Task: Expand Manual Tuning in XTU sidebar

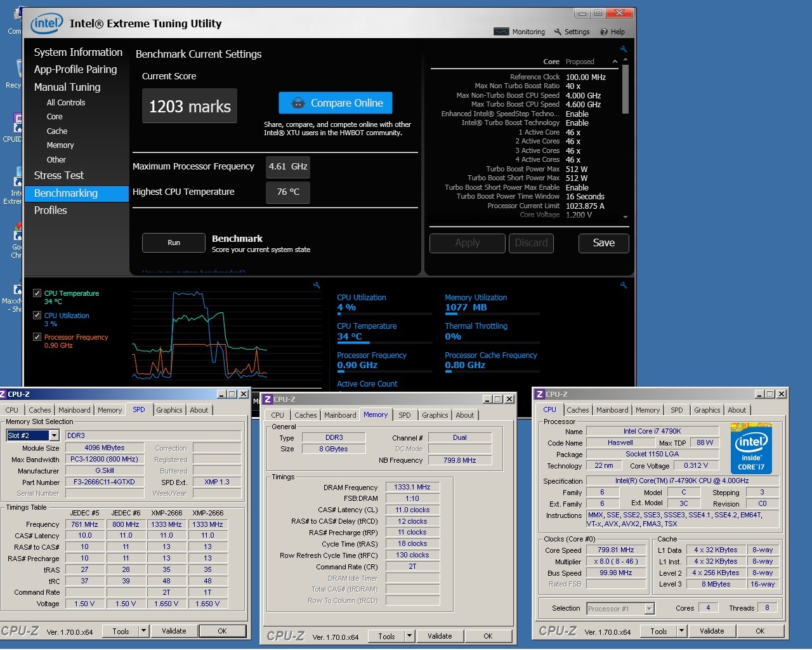Action: click(67, 87)
